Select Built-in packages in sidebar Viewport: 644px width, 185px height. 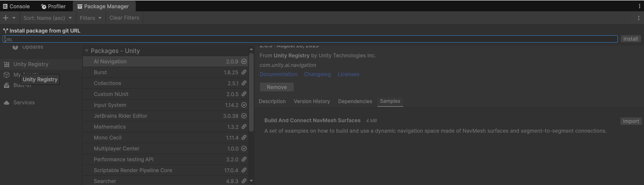[x=41, y=85]
